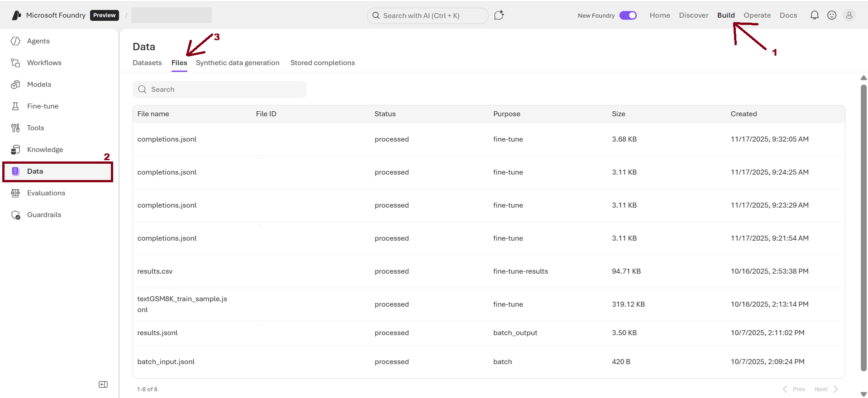The width and height of the screenshot is (868, 398).
Task: Open the Evaluations scale icon
Action: [x=15, y=193]
